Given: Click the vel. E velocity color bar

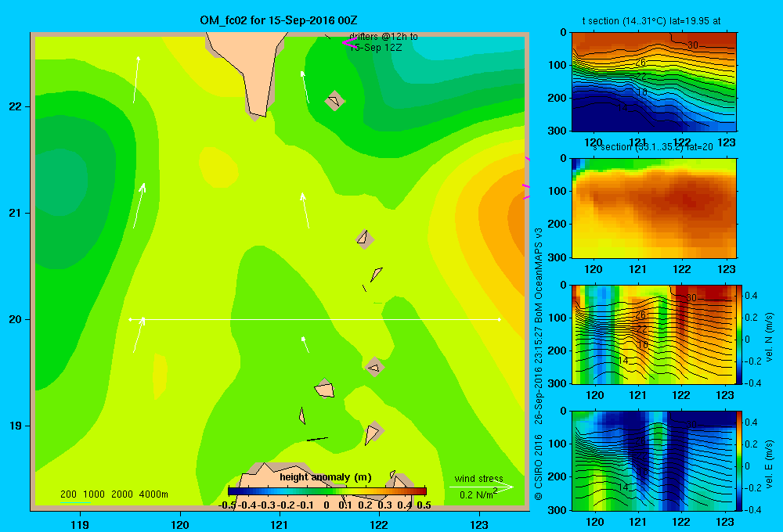Looking at the screenshot, I should [x=740, y=461].
